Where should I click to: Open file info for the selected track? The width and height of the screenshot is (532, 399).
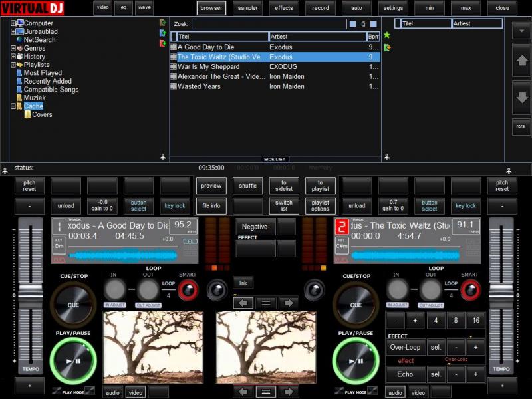(211, 206)
